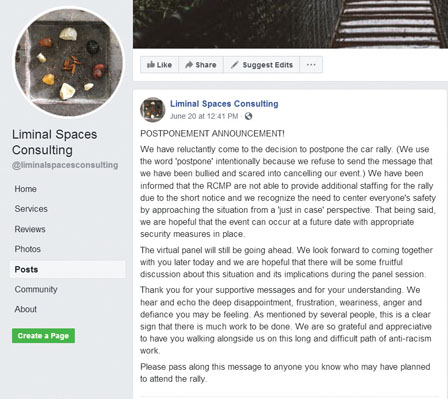Open Suggest Edits pencil option
Image resolution: width=448 pixels, height=399 pixels.
click(x=262, y=65)
